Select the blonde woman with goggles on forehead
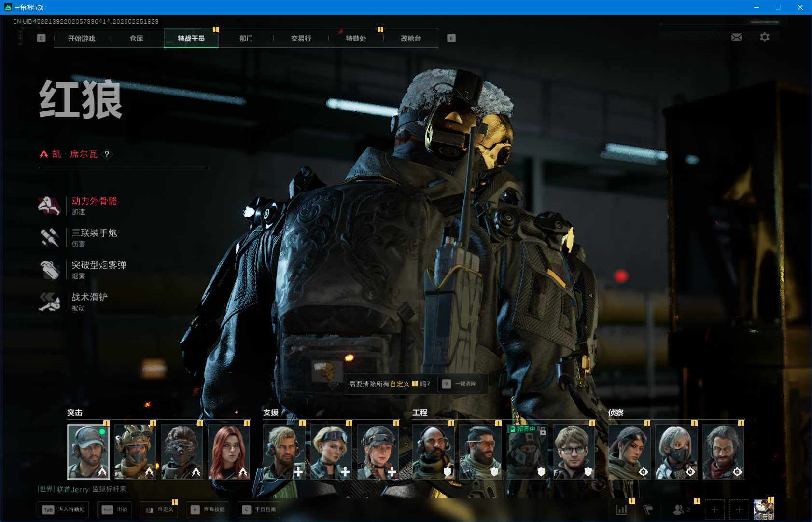The image size is (812, 522). pyautogui.click(x=331, y=452)
